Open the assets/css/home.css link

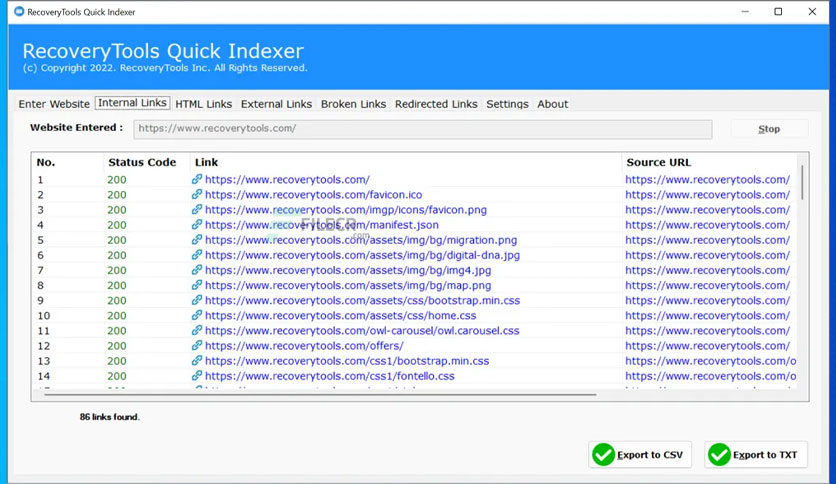pyautogui.click(x=341, y=316)
